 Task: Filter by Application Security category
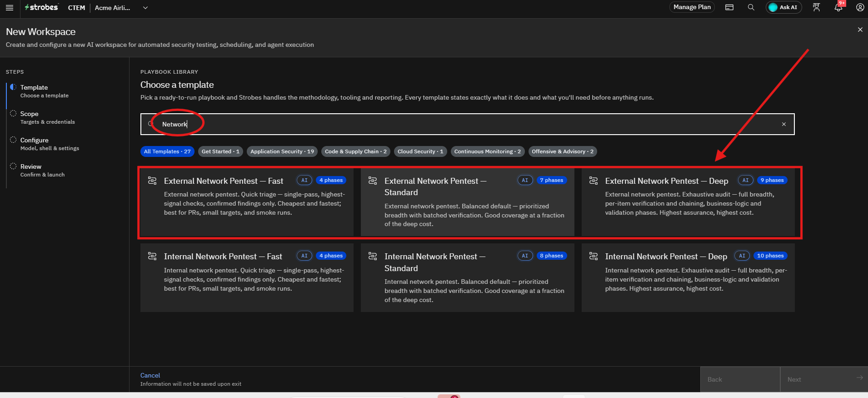click(282, 151)
